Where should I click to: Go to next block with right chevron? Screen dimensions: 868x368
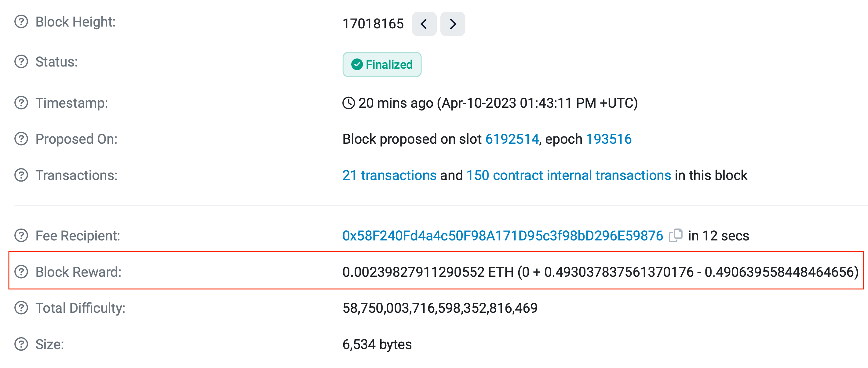click(x=453, y=24)
